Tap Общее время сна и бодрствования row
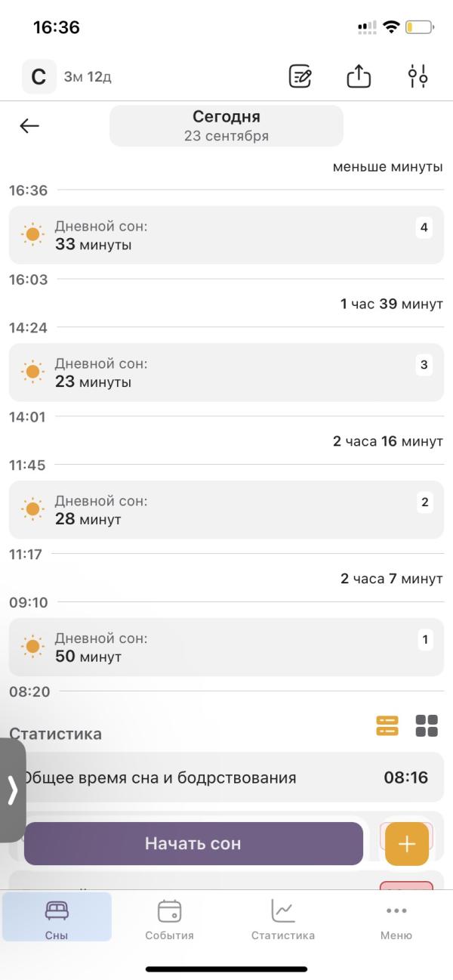This screenshot has height=980, width=453. (226, 777)
